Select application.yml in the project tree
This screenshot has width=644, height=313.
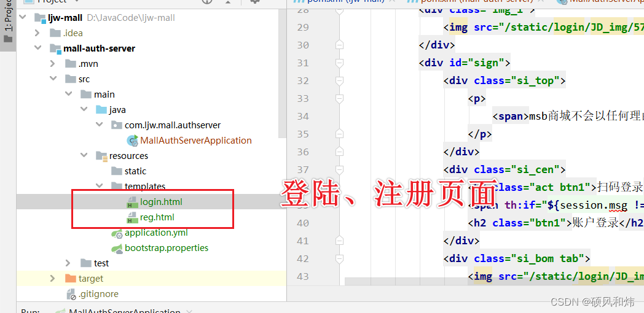point(156,233)
